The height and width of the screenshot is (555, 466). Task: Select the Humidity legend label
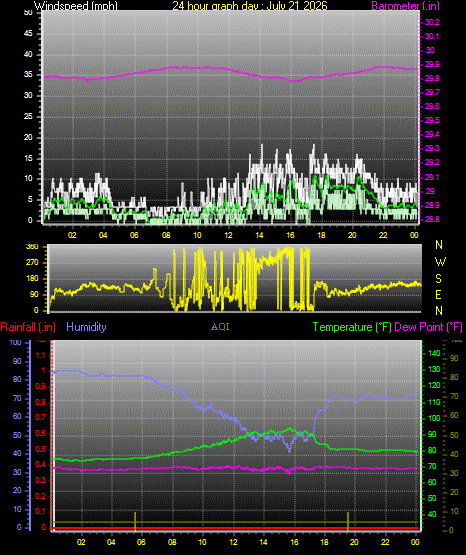coord(86,327)
